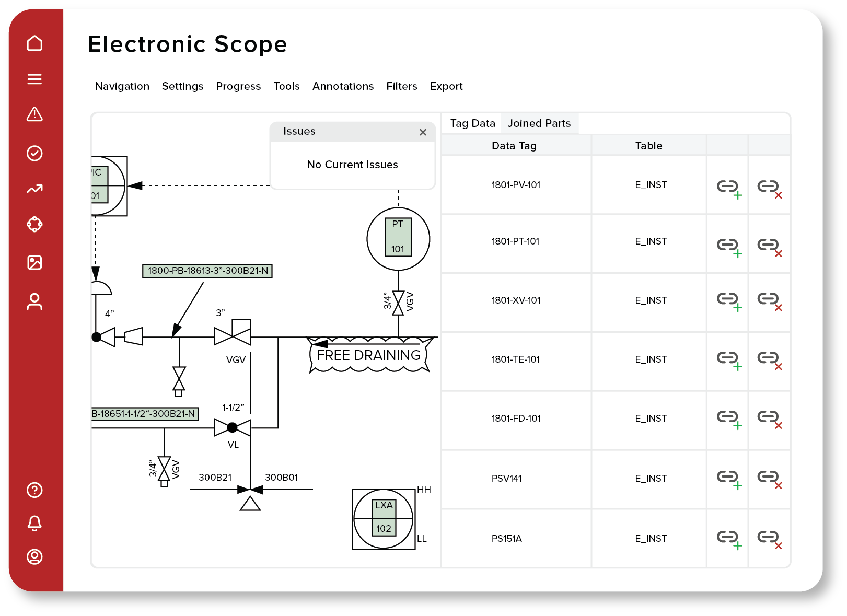Open the image viewer icon in the sidebar
The width and height of the screenshot is (847, 616).
tap(34, 263)
